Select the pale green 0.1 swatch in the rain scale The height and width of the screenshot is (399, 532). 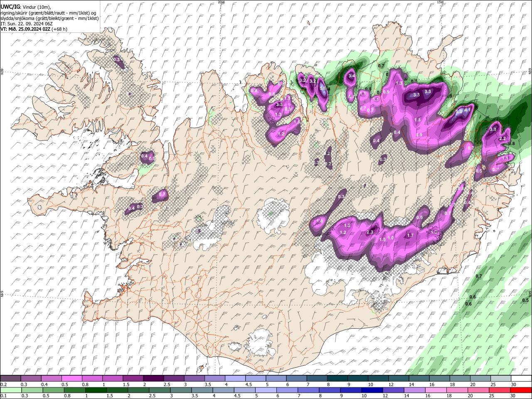tap(10, 390)
